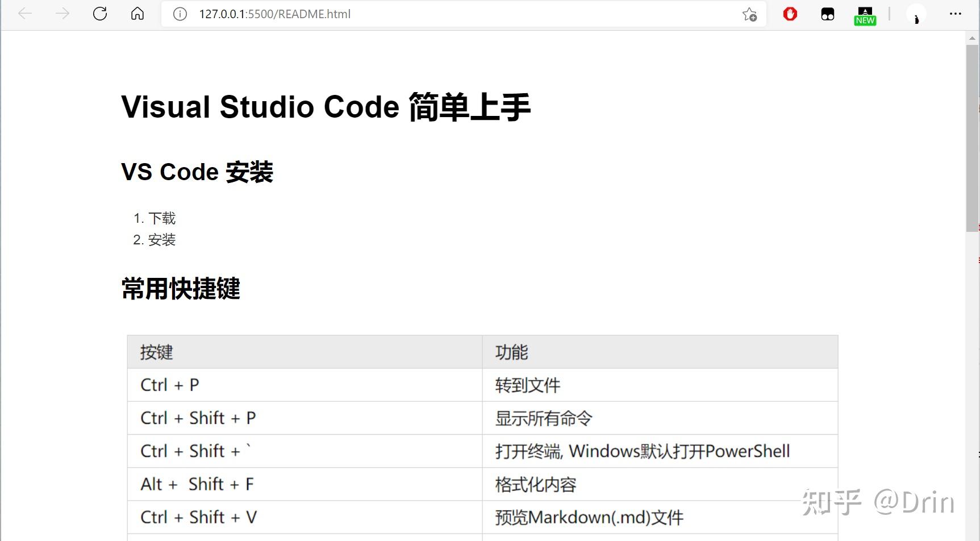Add this page to favorites
Screen dimensions: 980x541
coord(750,14)
